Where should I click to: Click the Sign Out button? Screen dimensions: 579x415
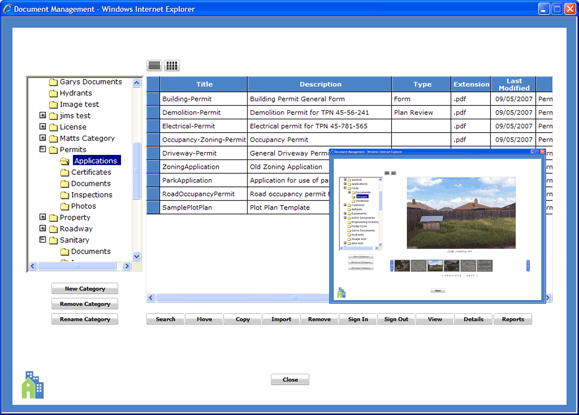pyautogui.click(x=396, y=319)
